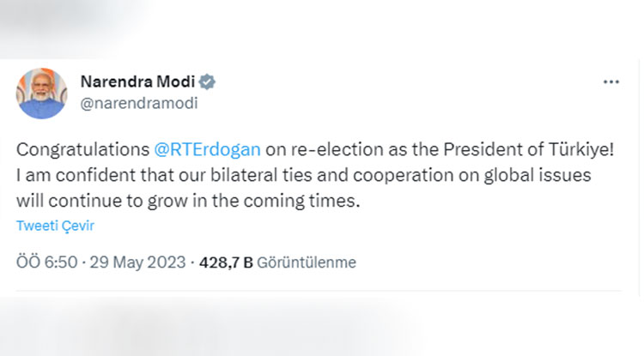The image size is (644, 356).
Task: Click the "428,7 B" view count
Action: [x=226, y=262]
